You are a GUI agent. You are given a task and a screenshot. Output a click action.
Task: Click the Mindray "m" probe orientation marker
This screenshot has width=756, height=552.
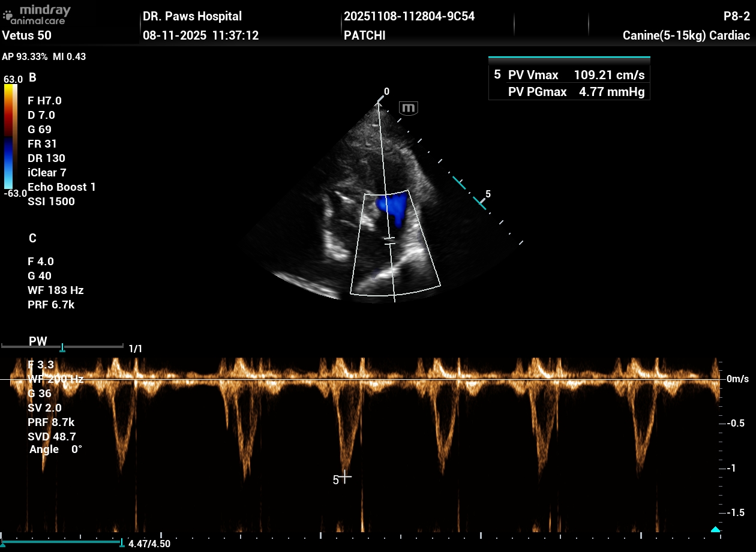coord(409,109)
